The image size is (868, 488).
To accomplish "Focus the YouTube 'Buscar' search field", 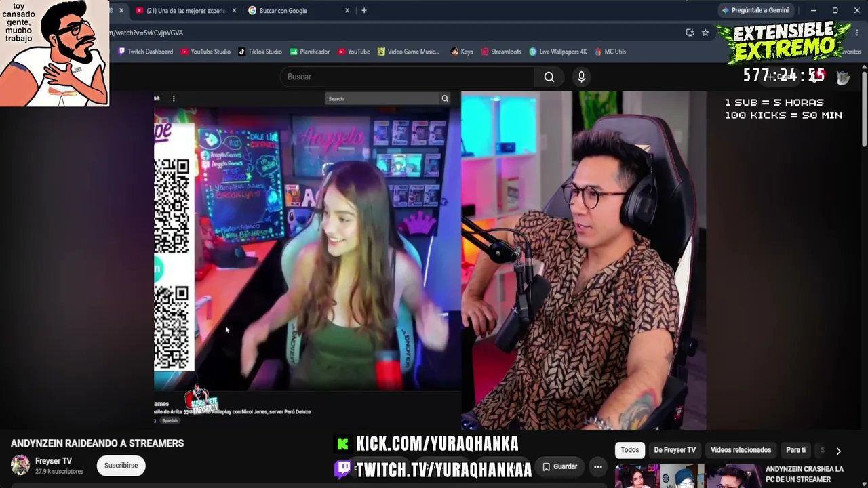I will (x=407, y=77).
